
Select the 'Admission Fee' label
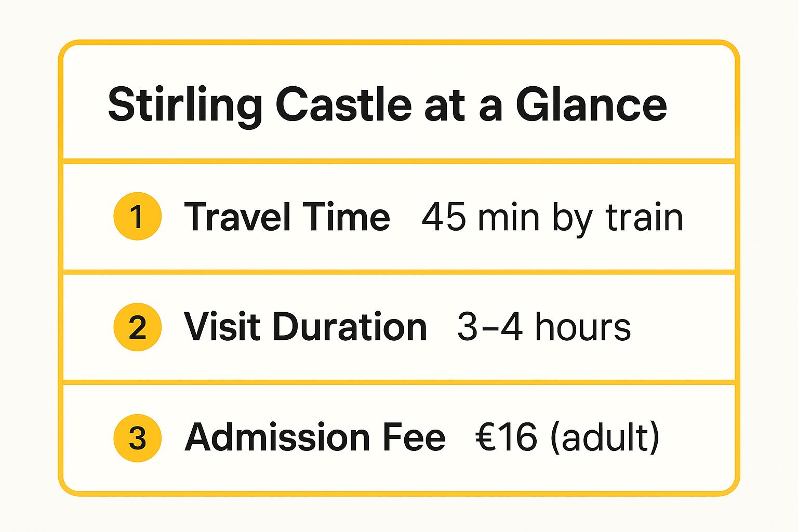pyautogui.click(x=315, y=437)
